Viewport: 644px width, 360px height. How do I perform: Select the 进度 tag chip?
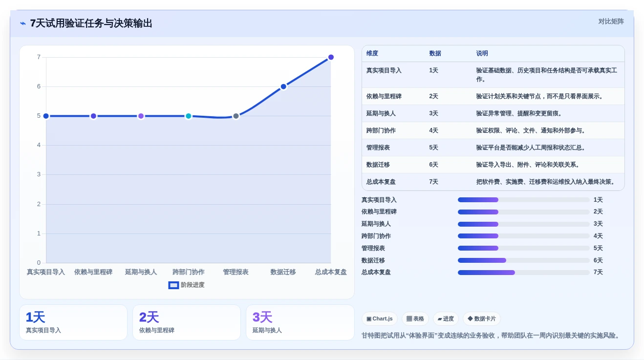(x=446, y=319)
